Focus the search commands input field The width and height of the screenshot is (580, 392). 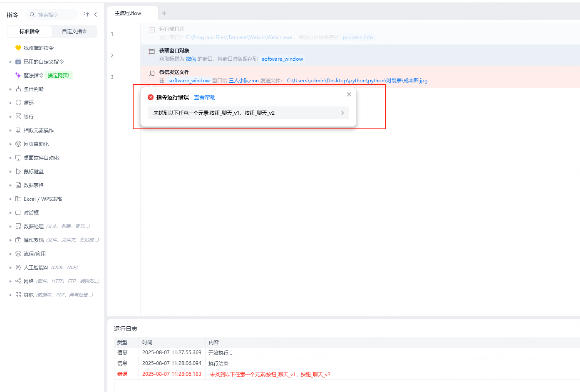pyautogui.click(x=54, y=15)
